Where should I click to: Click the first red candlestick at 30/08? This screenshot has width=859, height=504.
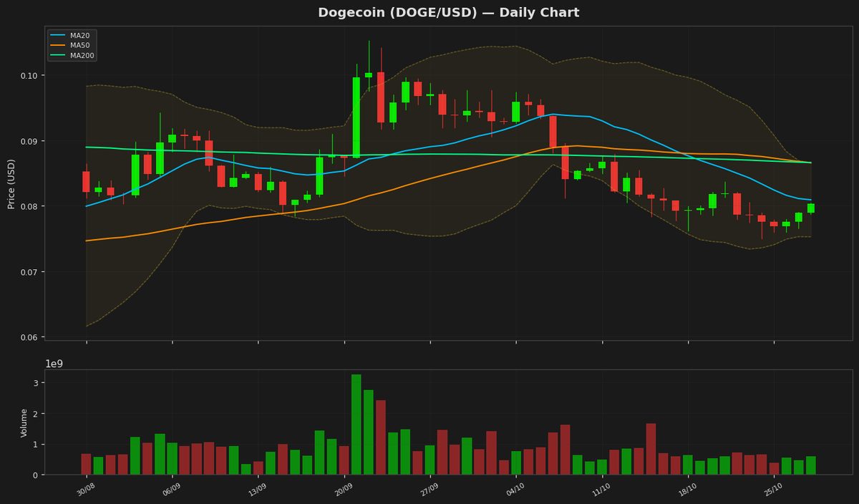click(x=86, y=182)
